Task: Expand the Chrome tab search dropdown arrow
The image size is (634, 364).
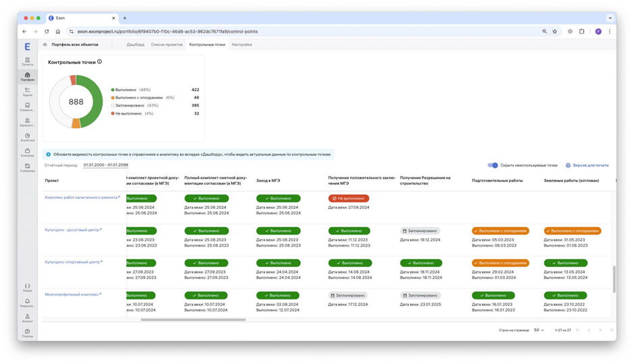Action: 610,18
